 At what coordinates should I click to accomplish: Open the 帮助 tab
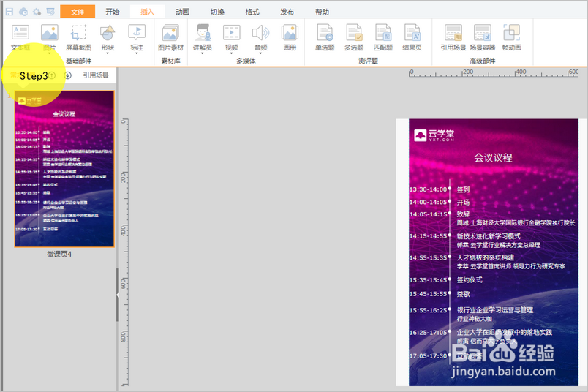tap(322, 12)
